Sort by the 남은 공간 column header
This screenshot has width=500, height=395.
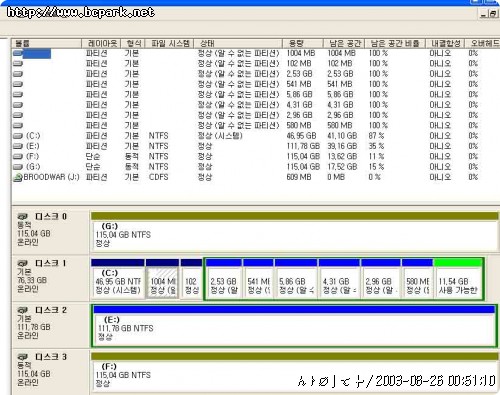pos(344,43)
